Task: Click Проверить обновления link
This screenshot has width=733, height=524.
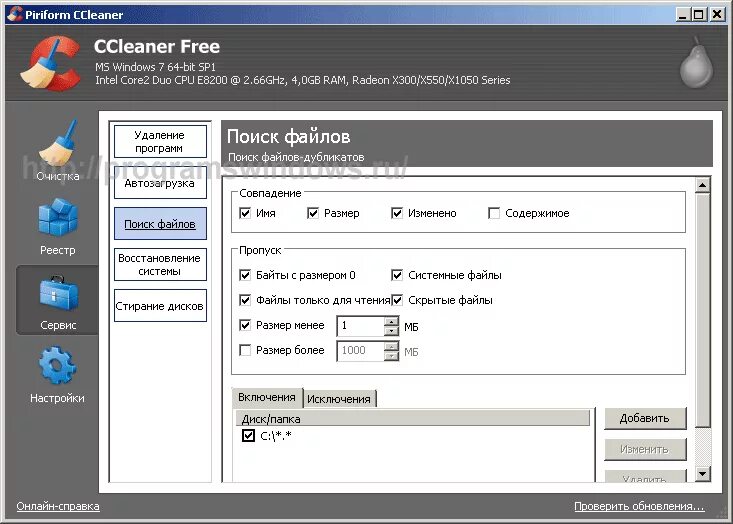Action: (639, 506)
